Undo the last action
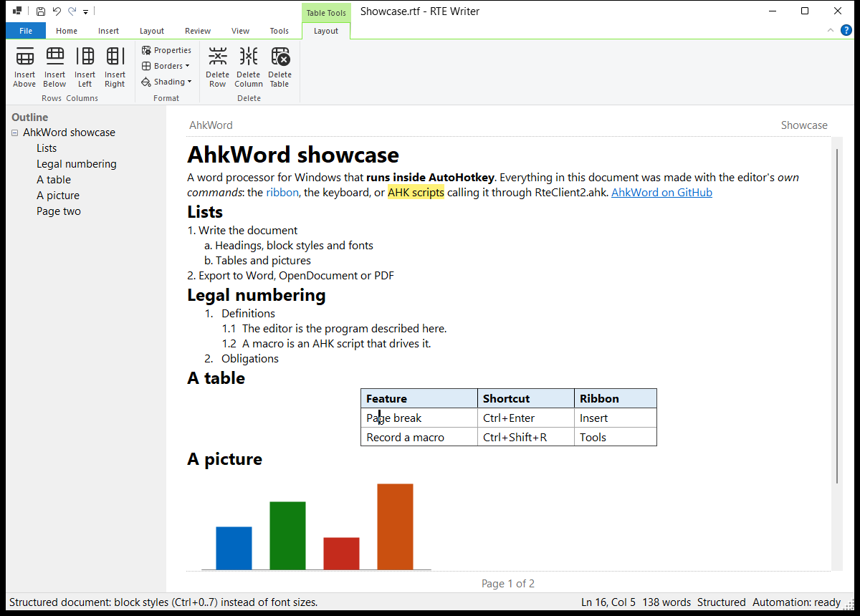This screenshot has height=616, width=860. pos(57,11)
